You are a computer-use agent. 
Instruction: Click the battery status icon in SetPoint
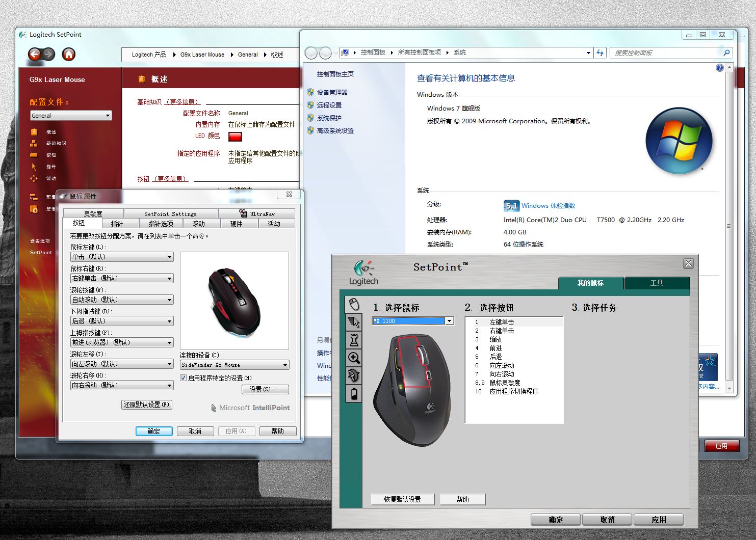pos(354,393)
